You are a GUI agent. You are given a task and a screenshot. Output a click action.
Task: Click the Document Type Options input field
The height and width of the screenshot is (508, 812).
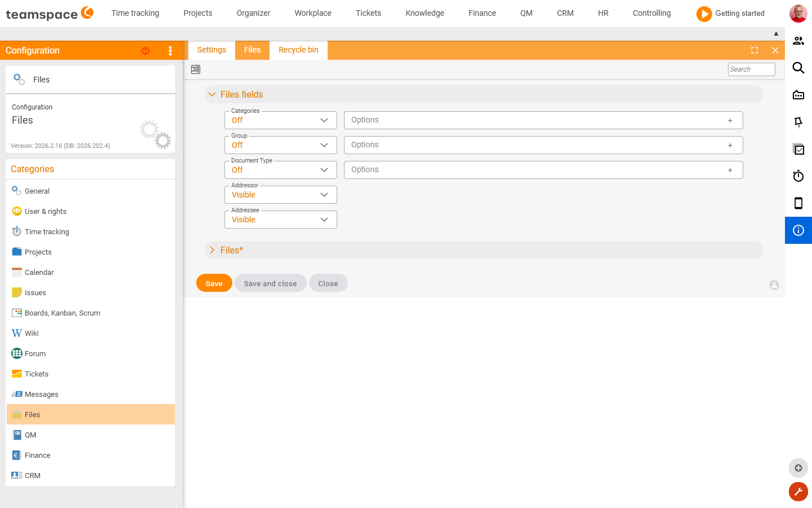pyautogui.click(x=543, y=170)
